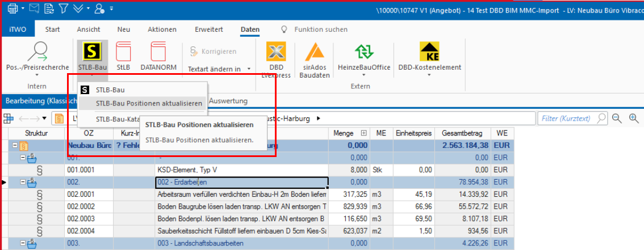644x250 pixels.
Task: Click the STLB-Bau ribbon icon
Action: pyautogui.click(x=92, y=53)
